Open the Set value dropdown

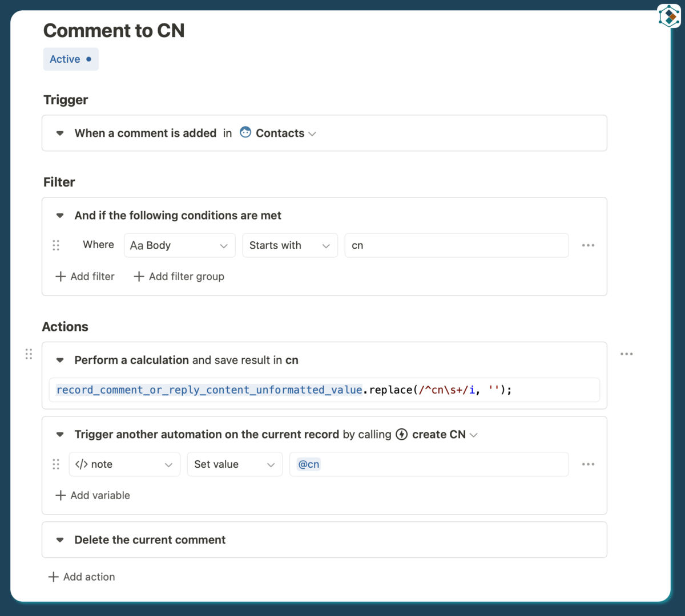[234, 464]
